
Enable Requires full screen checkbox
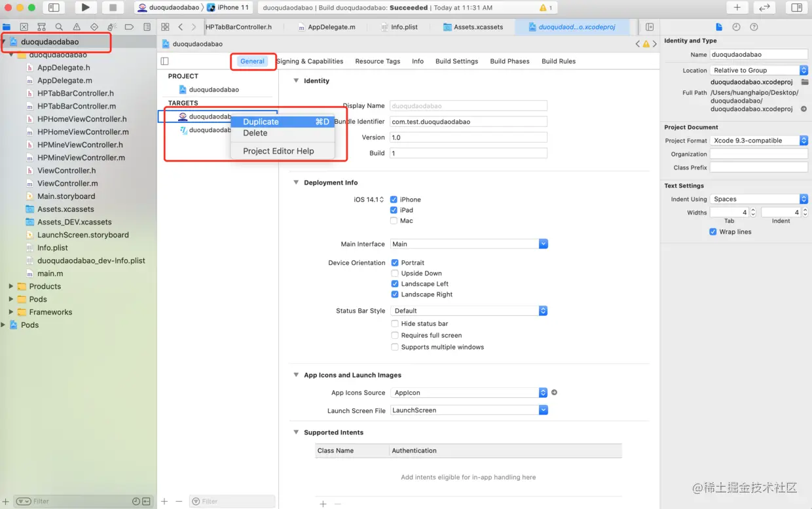pos(395,335)
